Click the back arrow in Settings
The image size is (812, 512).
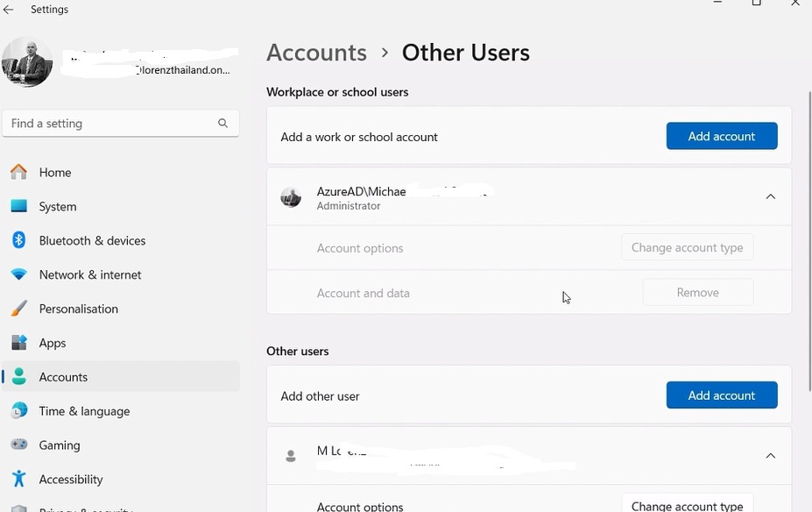(9, 10)
